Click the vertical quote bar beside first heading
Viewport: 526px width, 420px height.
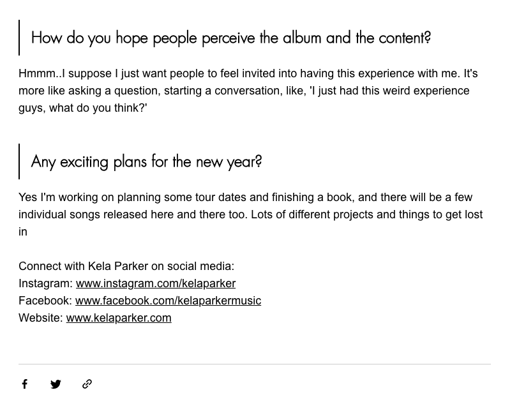(19, 38)
